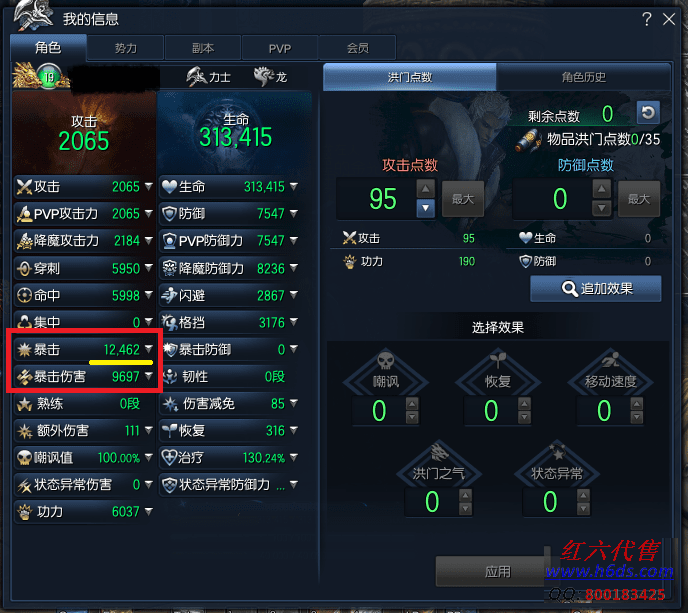Switch to the 势力 tab

pos(125,48)
